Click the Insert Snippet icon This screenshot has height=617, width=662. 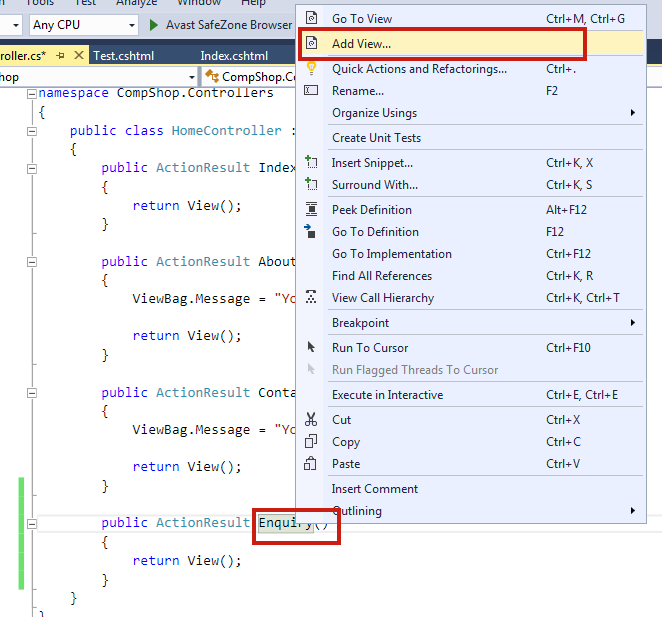point(311,162)
